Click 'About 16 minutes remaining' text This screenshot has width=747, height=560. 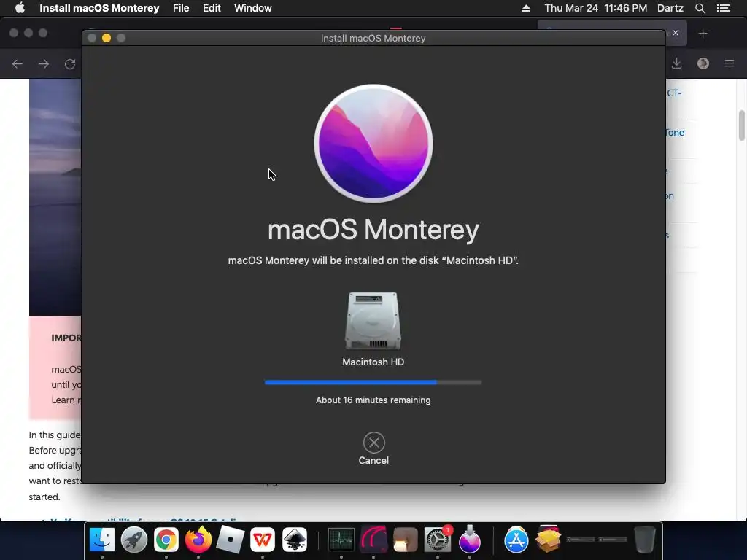click(373, 400)
